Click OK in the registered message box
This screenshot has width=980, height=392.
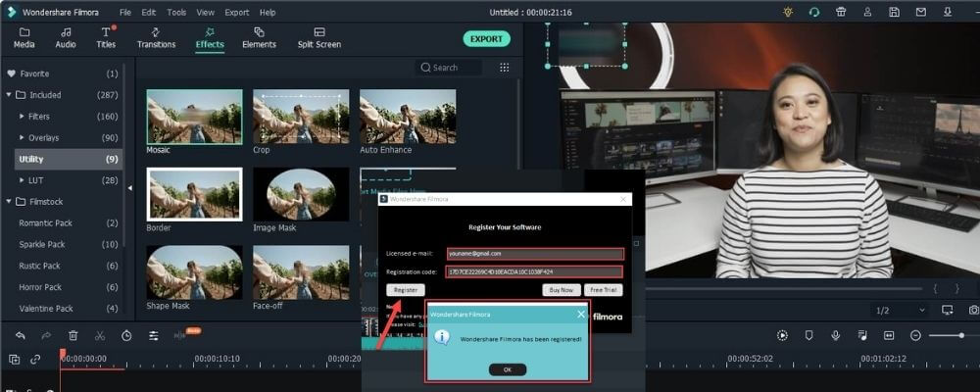507,369
